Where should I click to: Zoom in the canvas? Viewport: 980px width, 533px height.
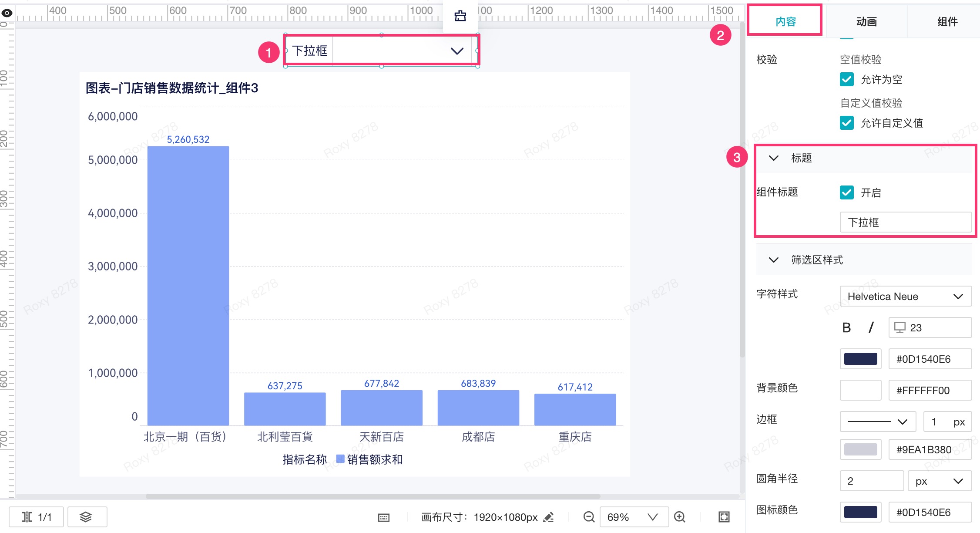coord(680,517)
